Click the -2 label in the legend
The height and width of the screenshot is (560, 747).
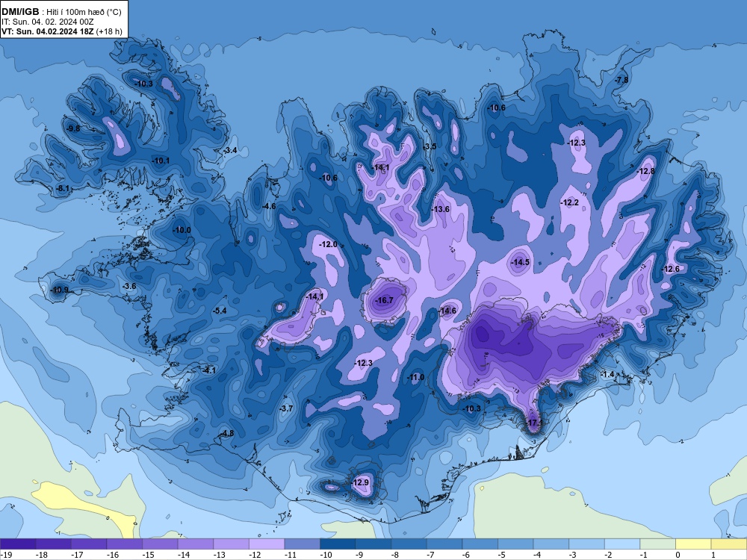[609, 555]
